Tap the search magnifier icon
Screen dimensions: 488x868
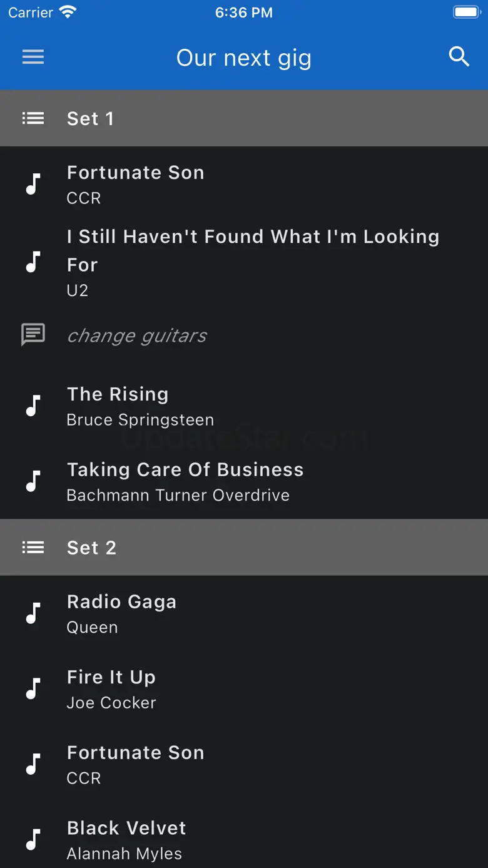pyautogui.click(x=459, y=57)
